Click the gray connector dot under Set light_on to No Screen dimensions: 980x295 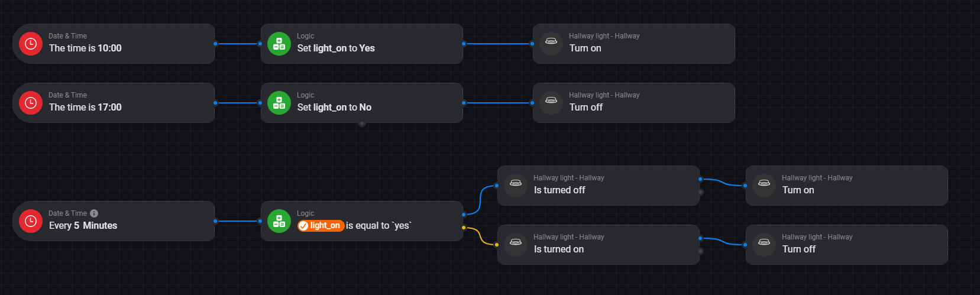click(x=362, y=124)
